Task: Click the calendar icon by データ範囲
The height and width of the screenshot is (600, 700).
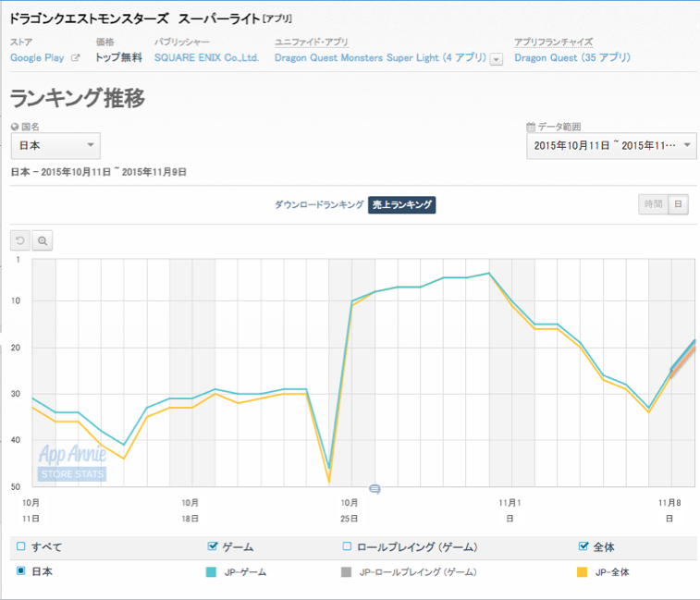Action: tap(531, 127)
